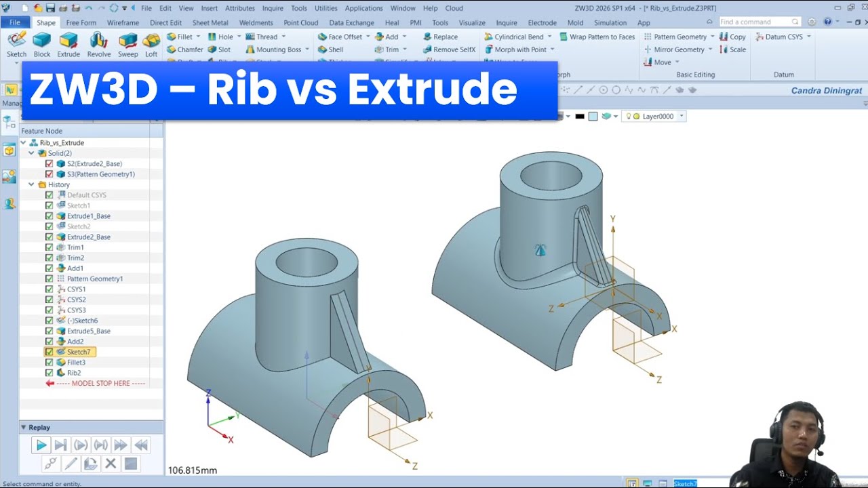868x488 pixels.
Task: Toggle the Fillet3 feature checkbox
Action: click(x=49, y=363)
